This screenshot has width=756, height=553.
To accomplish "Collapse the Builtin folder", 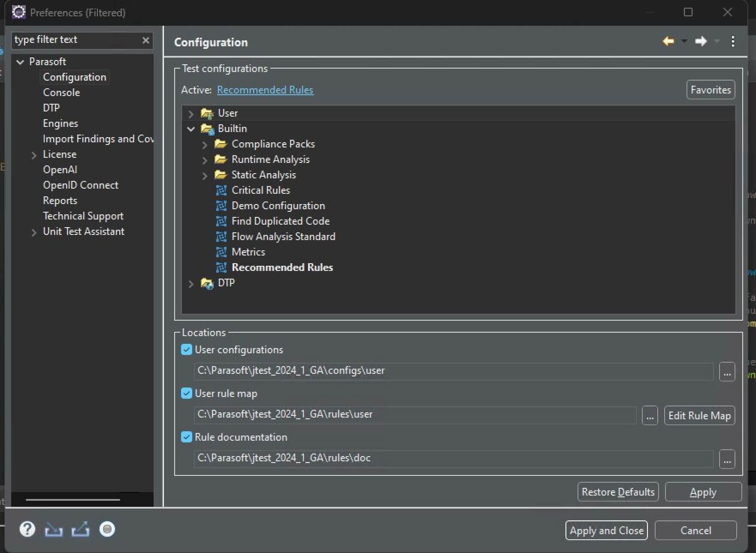I will [191, 129].
